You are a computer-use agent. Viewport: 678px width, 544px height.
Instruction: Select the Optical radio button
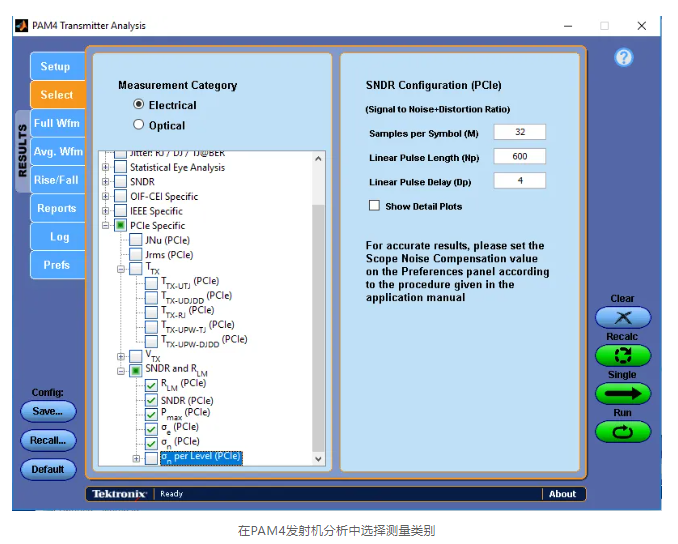point(139,125)
